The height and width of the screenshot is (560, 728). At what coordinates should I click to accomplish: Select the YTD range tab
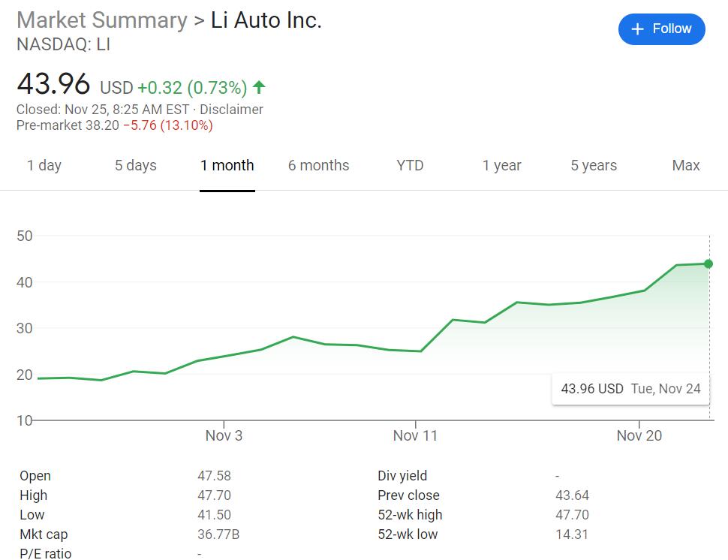410,165
